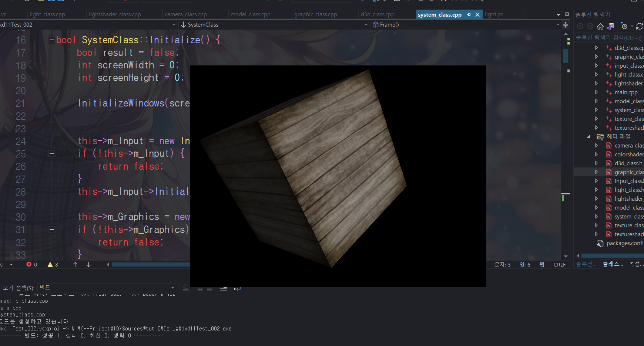644x346 pixels.
Task: Select the 솔루션... explorer bottom tab
Action: tap(586, 264)
